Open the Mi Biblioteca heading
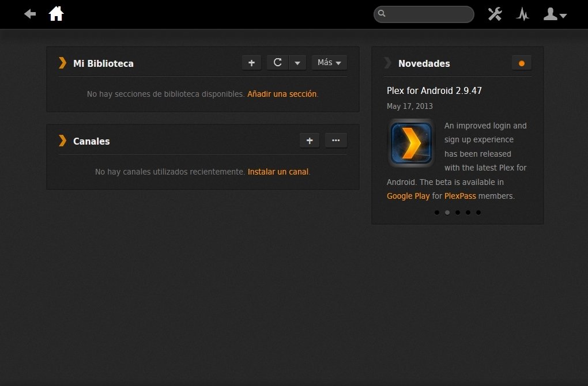The image size is (588, 386). 104,63
